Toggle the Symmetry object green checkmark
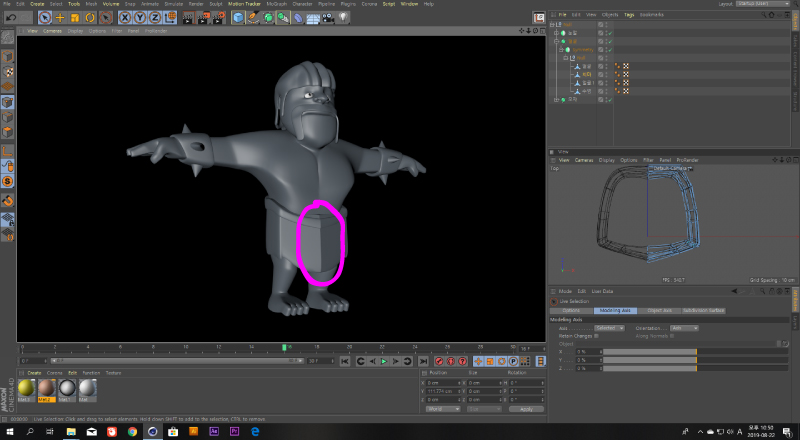This screenshot has height=440, width=800. [610, 50]
